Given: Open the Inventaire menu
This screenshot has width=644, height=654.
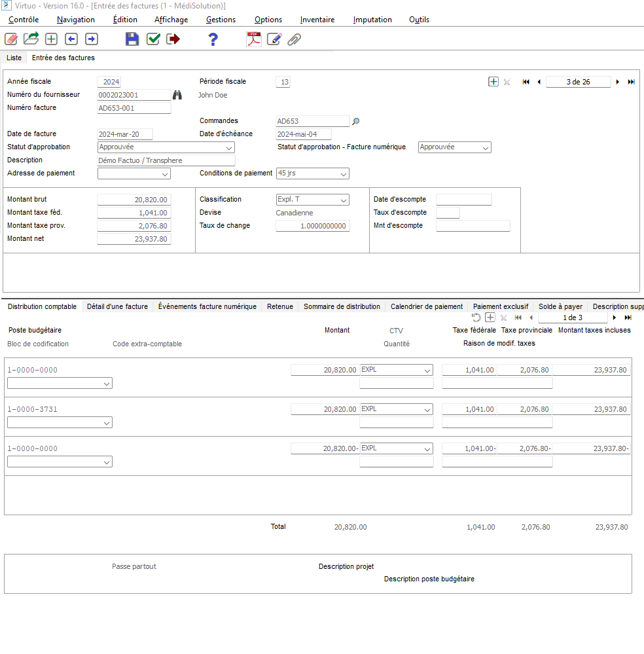Looking at the screenshot, I should point(317,20).
